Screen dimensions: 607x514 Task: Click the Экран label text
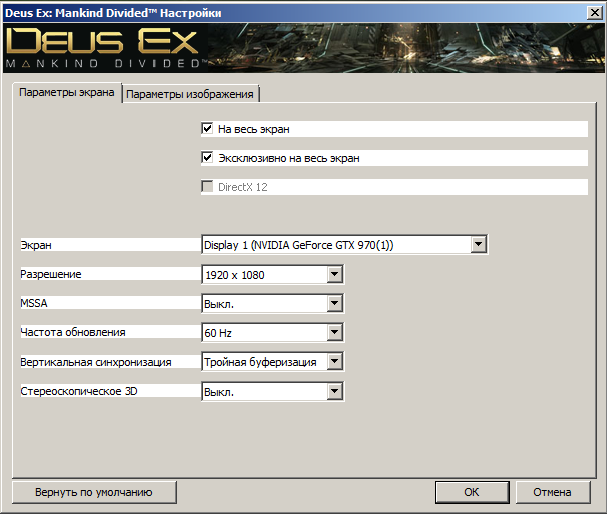tap(36, 245)
